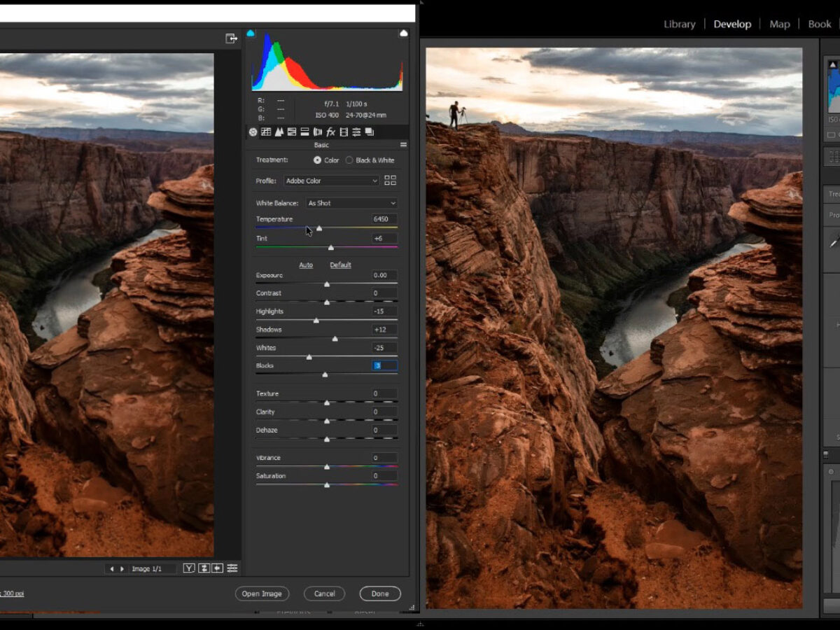This screenshot has height=630, width=840.
Task: Toggle the shadow clipping warning in histogram
Action: (251, 33)
